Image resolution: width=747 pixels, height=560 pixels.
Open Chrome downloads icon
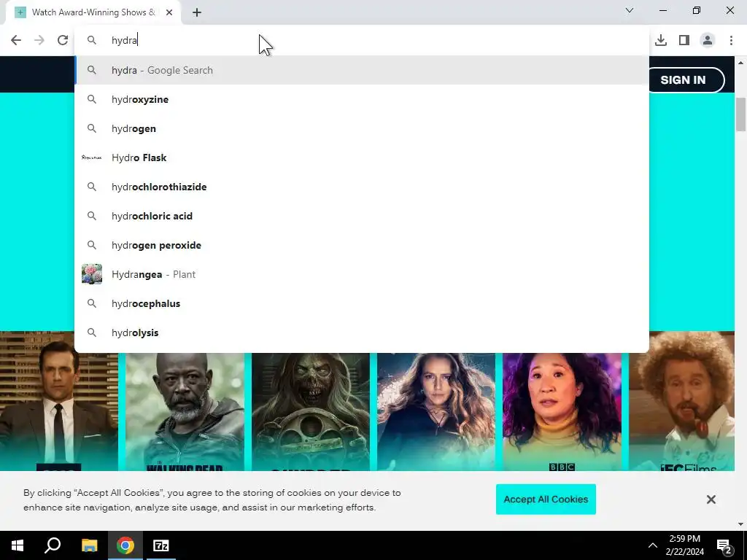point(661,41)
